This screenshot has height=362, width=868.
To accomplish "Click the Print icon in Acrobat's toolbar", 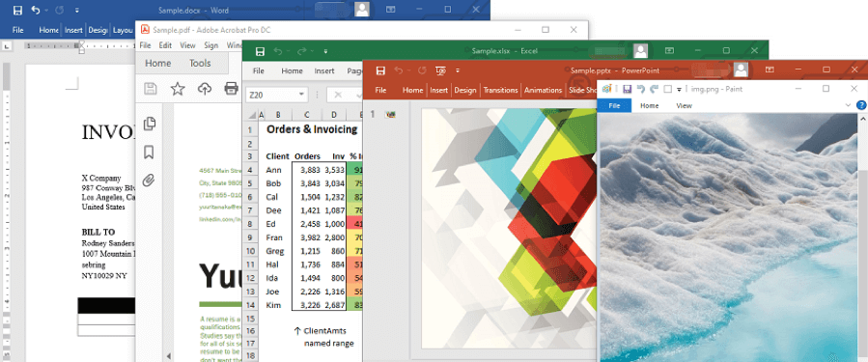I will (231, 89).
